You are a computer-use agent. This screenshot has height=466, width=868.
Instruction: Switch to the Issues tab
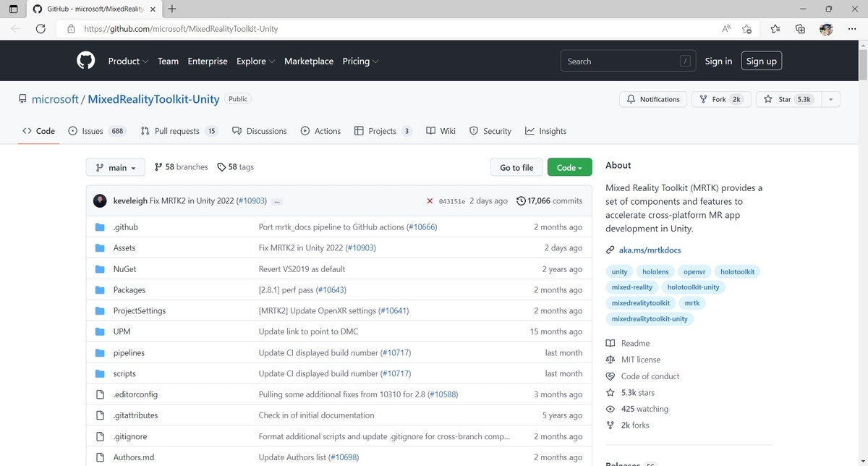[x=97, y=131]
